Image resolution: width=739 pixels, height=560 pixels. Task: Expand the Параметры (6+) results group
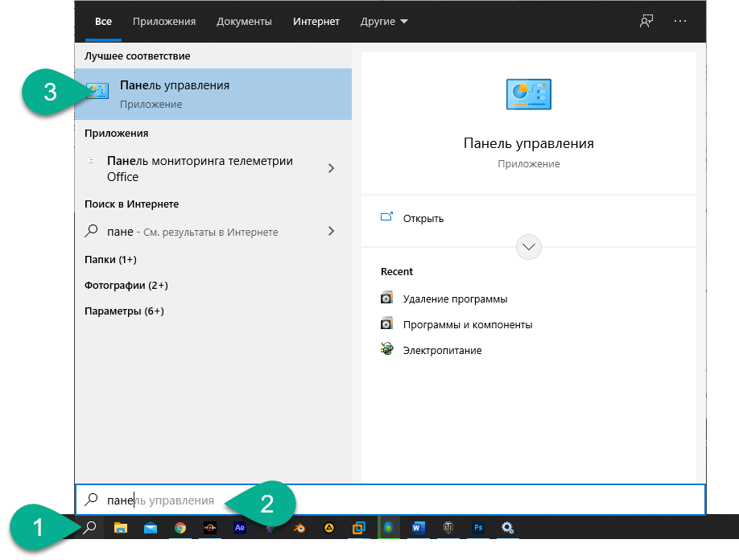(124, 311)
